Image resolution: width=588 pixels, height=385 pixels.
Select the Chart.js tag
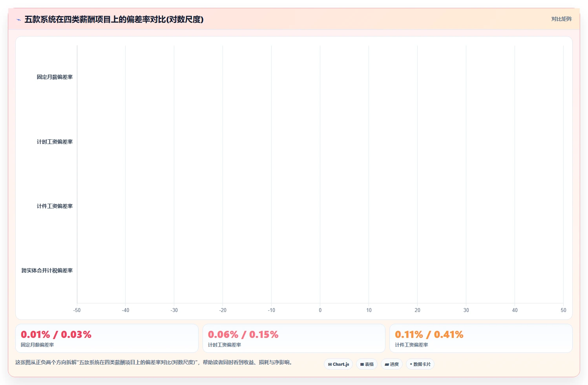pos(338,364)
